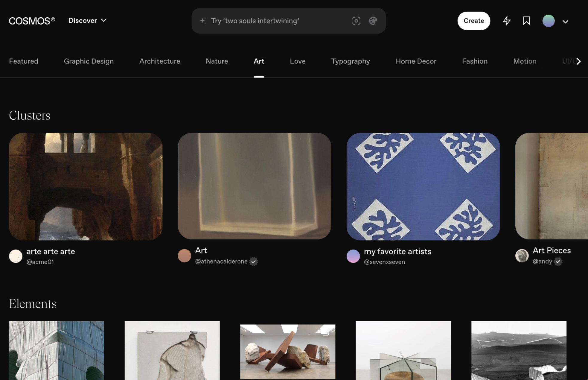Click the @andy username
This screenshot has width=588, height=380.
pos(542,261)
